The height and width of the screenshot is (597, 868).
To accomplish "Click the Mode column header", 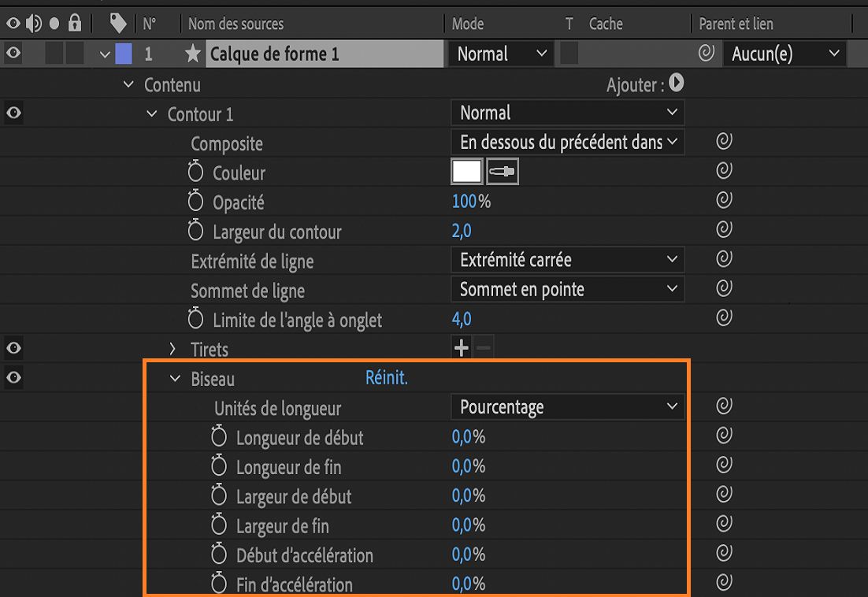I will (x=468, y=24).
